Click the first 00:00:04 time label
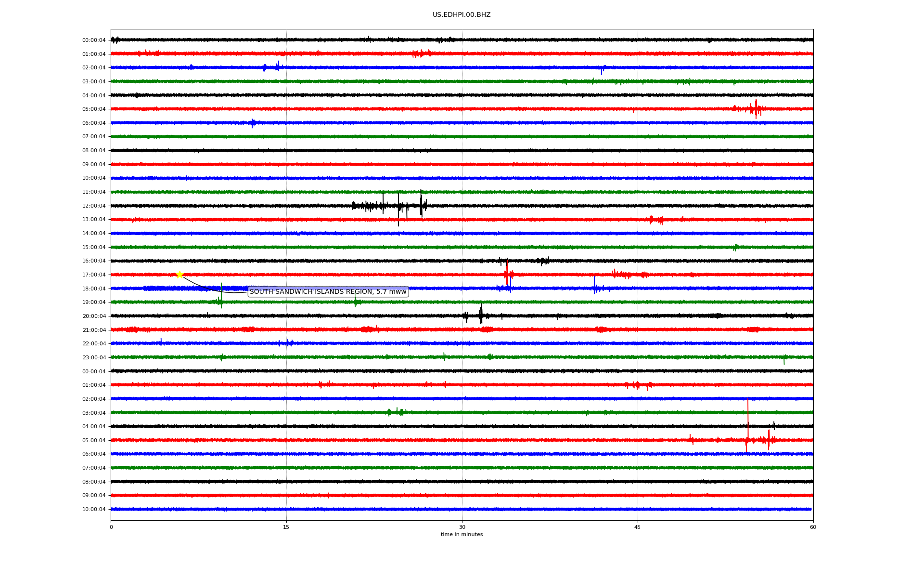 click(94, 40)
